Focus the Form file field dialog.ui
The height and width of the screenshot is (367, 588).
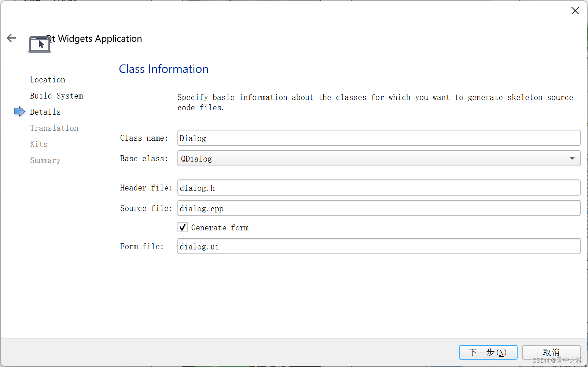point(379,246)
